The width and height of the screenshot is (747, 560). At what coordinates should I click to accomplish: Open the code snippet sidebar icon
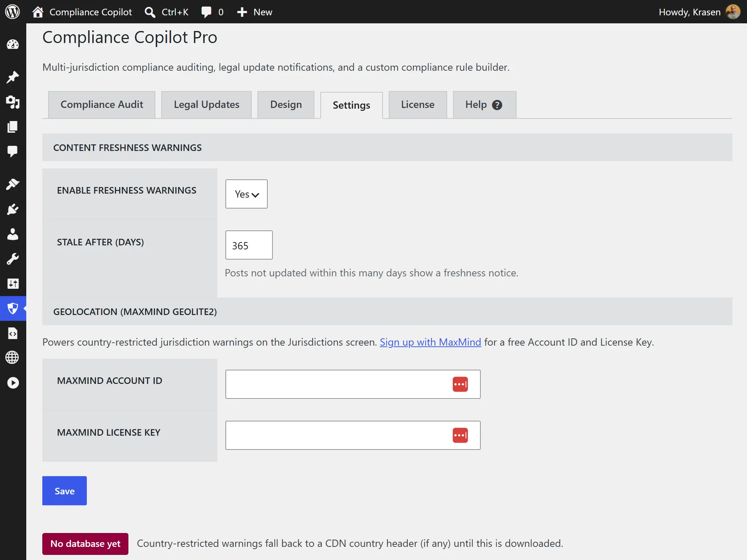coord(13,333)
